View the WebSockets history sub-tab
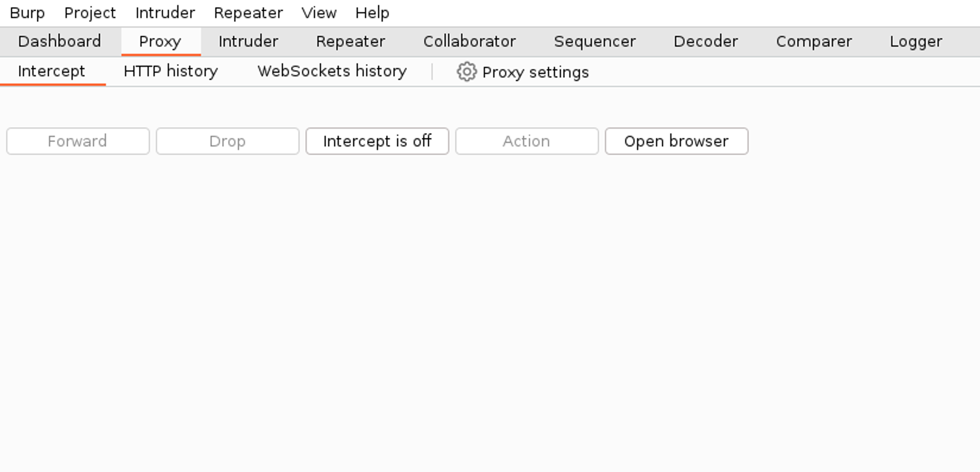This screenshot has height=472, width=980. [x=332, y=71]
